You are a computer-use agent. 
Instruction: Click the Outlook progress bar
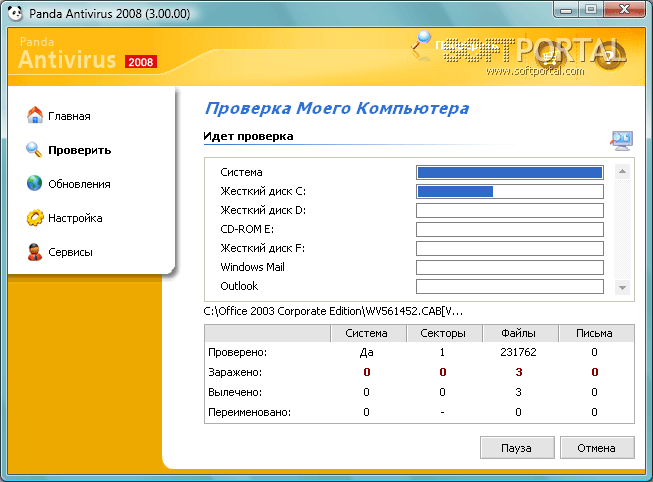click(510, 286)
